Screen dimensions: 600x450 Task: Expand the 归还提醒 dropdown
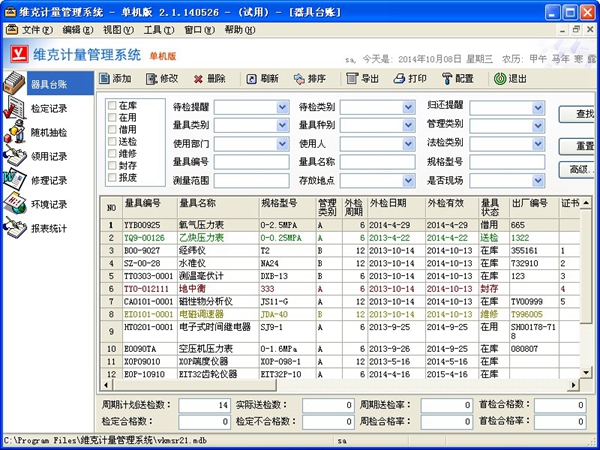coord(538,108)
